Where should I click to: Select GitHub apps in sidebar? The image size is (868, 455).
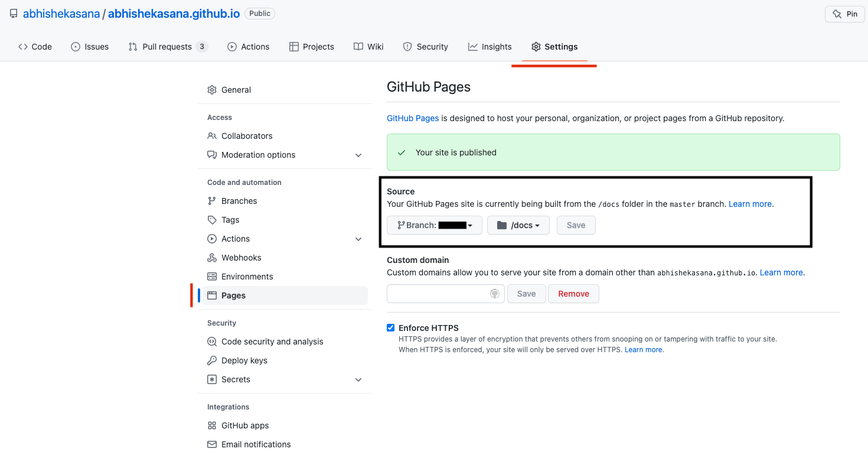tap(285, 425)
